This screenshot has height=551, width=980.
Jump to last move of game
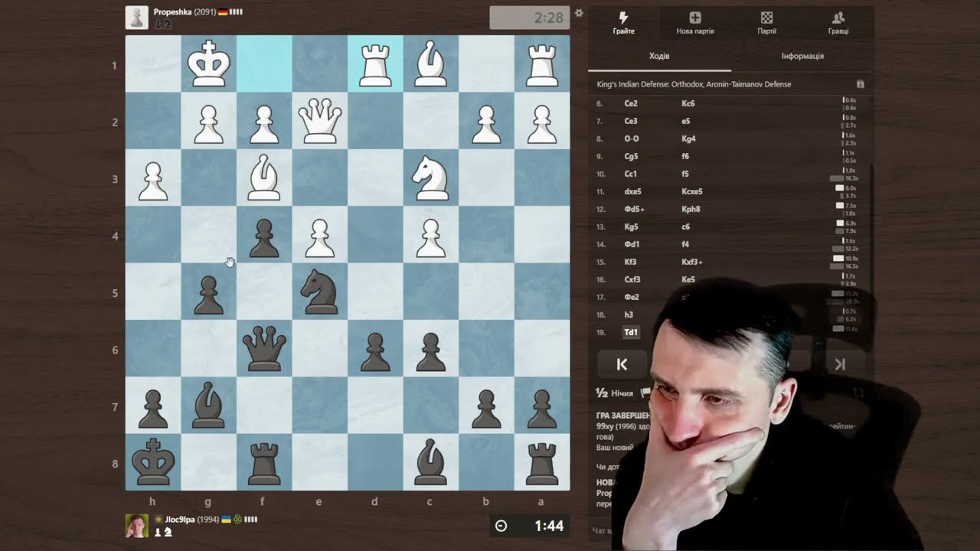[840, 365]
